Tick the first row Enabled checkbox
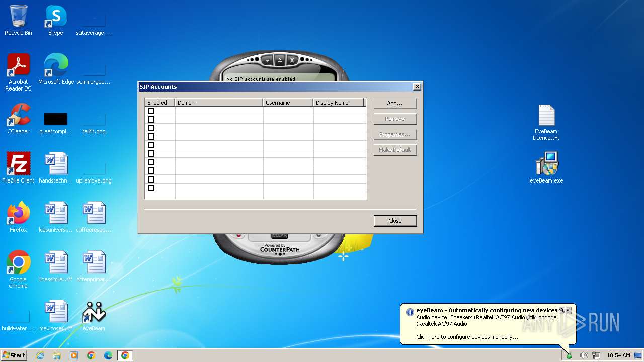 click(x=151, y=111)
